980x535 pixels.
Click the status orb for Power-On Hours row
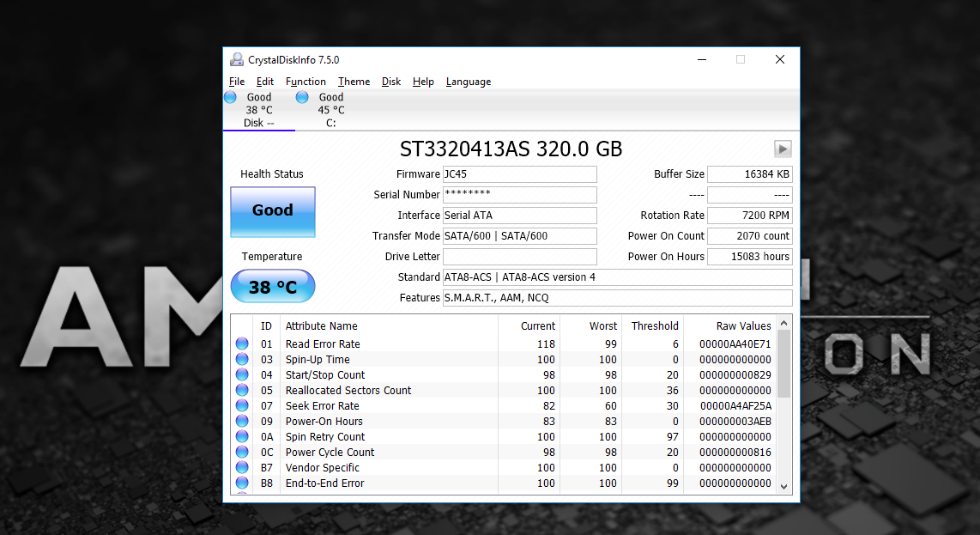(x=242, y=421)
